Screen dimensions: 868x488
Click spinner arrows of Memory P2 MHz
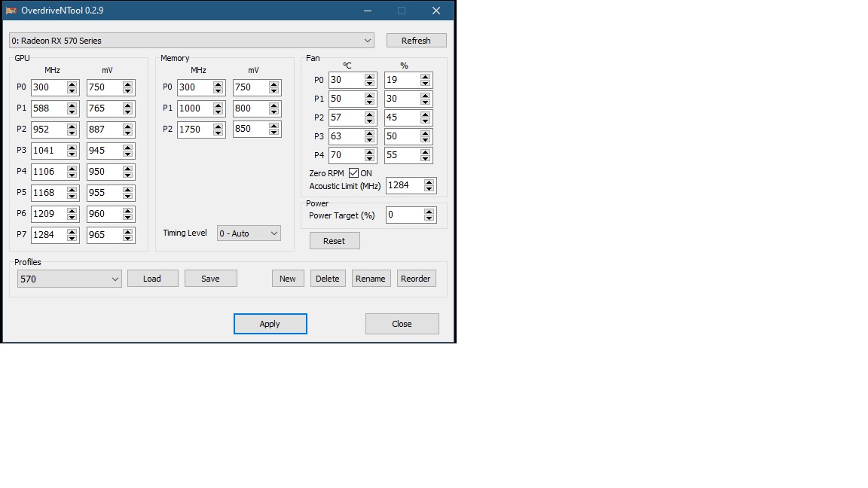point(218,130)
